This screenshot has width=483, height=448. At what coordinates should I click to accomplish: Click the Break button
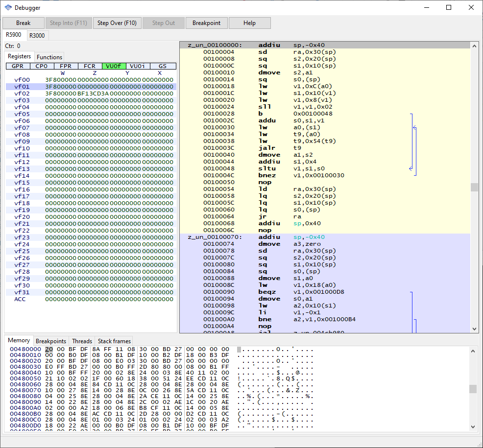[24, 23]
